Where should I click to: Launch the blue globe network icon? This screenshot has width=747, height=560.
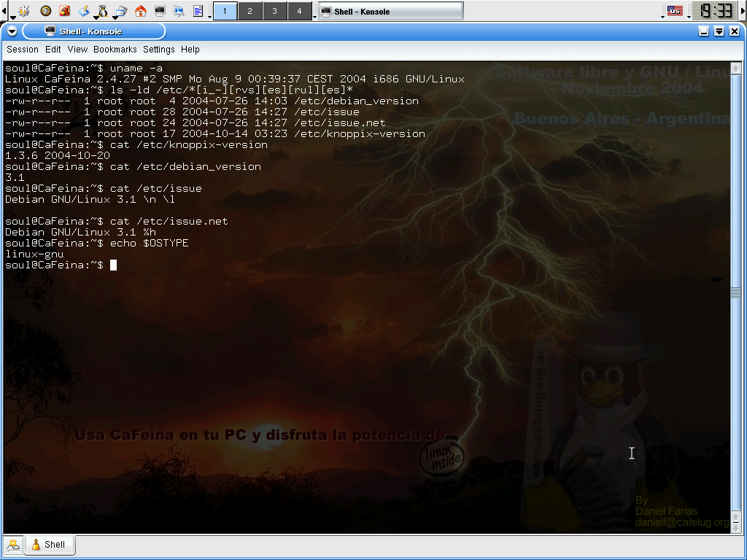coord(179,10)
